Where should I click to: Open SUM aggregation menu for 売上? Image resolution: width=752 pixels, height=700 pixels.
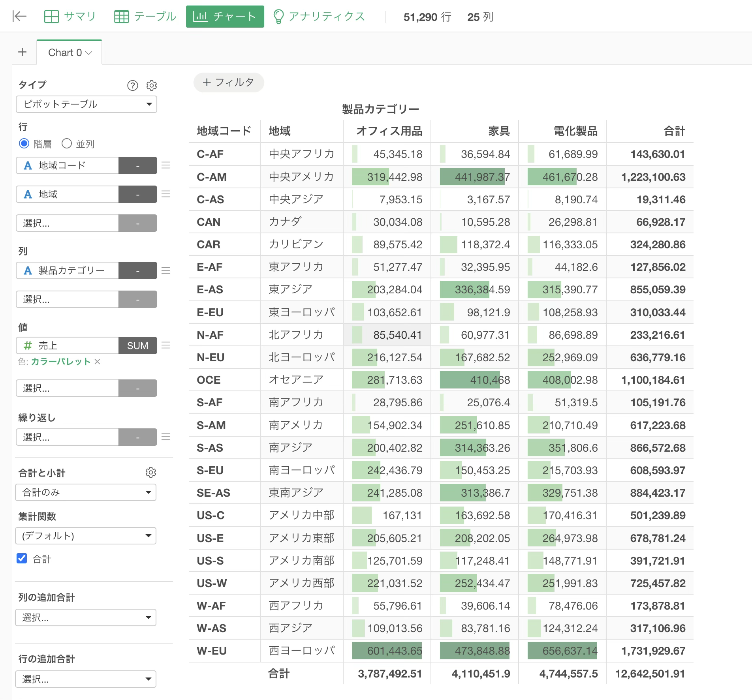coord(138,345)
